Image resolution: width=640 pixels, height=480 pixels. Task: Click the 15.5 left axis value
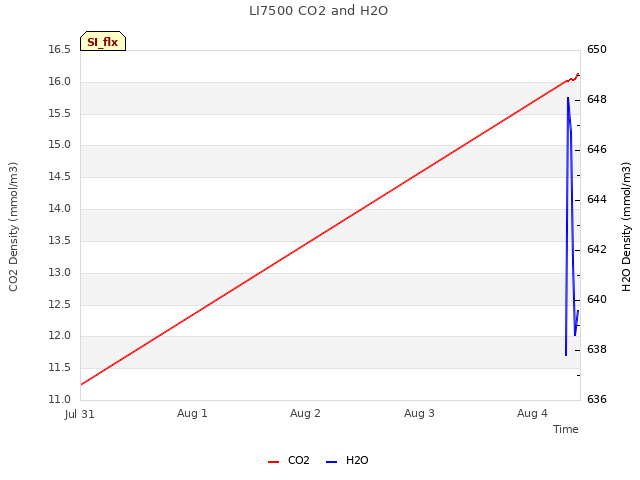(60, 113)
